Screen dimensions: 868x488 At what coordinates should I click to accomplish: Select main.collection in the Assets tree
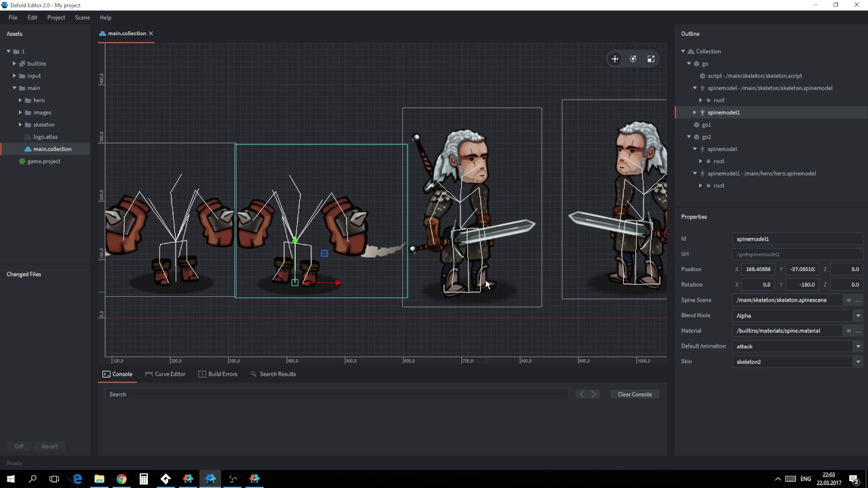(x=52, y=149)
